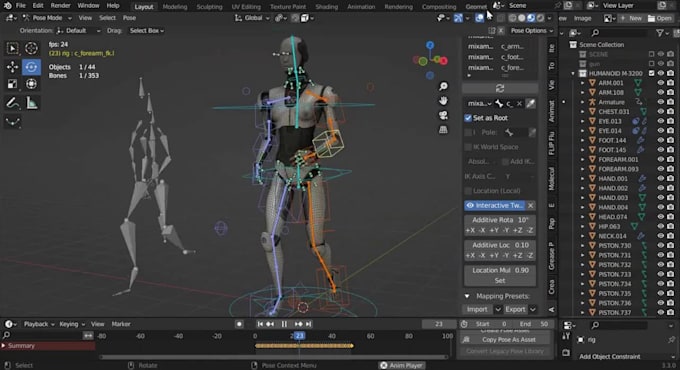
Task: Open the Pose Options dropdown
Action: pos(532,31)
